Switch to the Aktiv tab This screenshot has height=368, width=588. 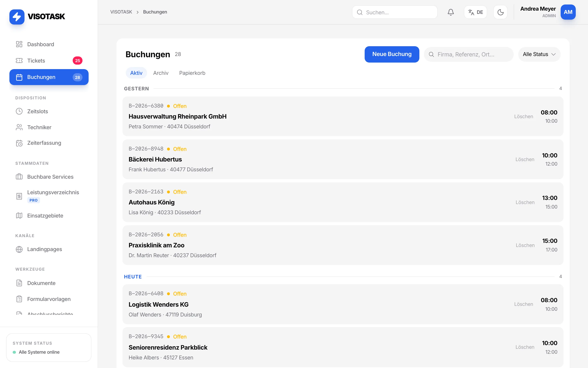coord(136,73)
